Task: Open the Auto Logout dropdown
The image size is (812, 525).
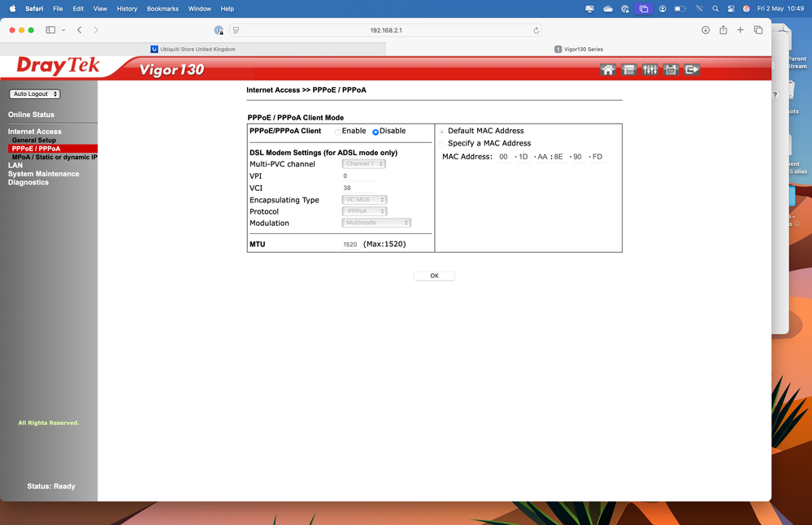Action: (x=35, y=93)
